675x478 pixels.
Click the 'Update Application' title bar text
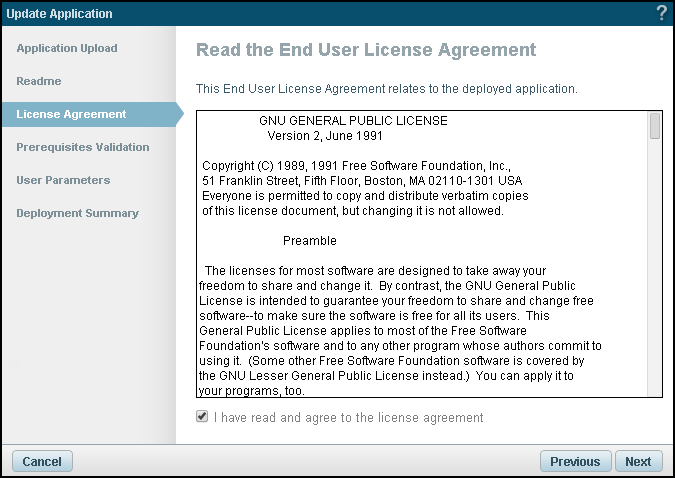tap(59, 13)
